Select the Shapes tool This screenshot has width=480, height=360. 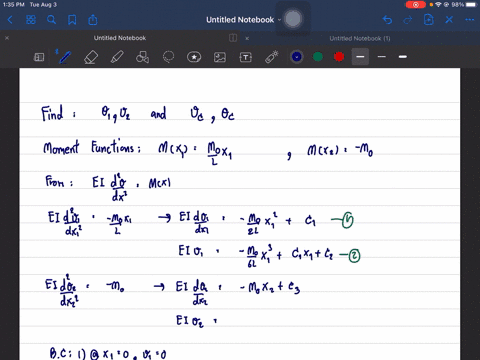click(x=142, y=57)
